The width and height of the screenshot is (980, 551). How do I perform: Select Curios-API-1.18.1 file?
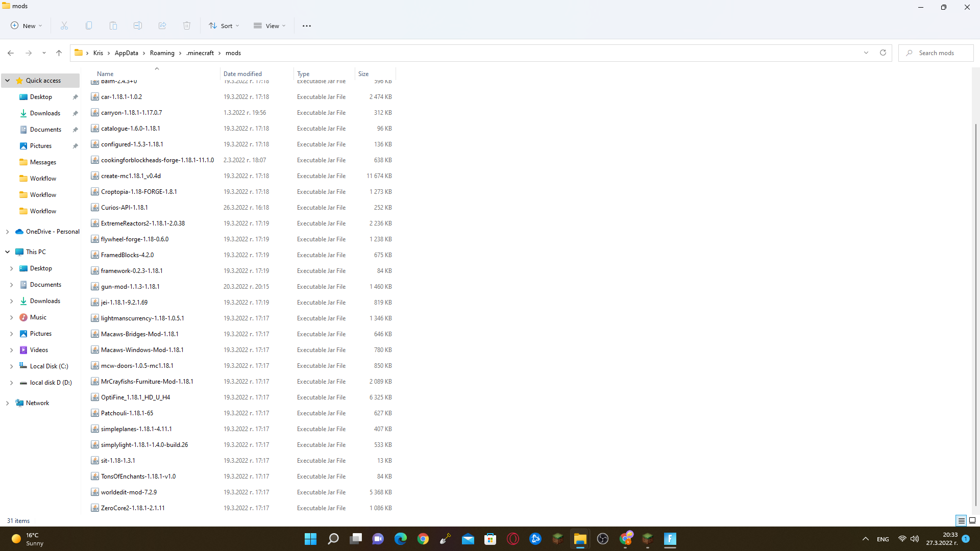[124, 208]
